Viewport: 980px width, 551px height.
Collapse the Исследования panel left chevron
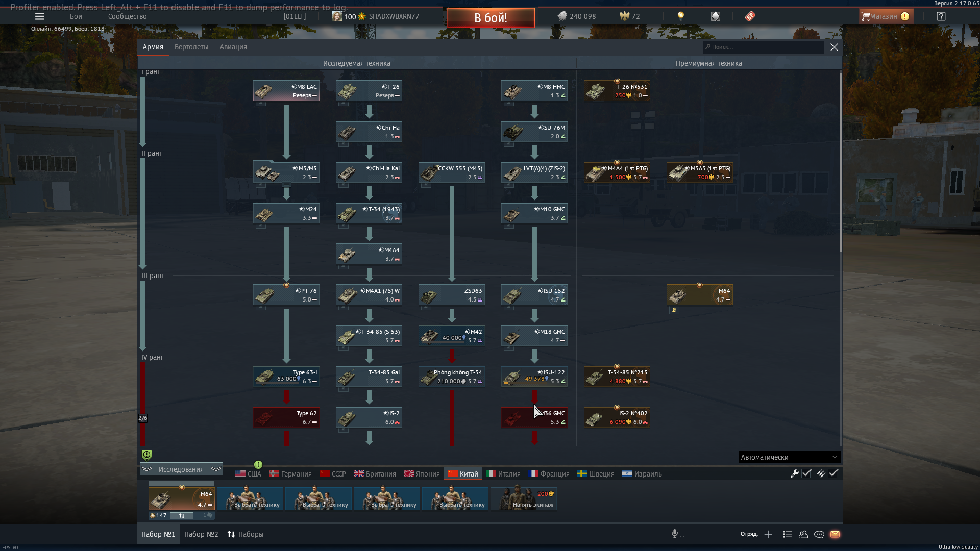pyautogui.click(x=147, y=469)
